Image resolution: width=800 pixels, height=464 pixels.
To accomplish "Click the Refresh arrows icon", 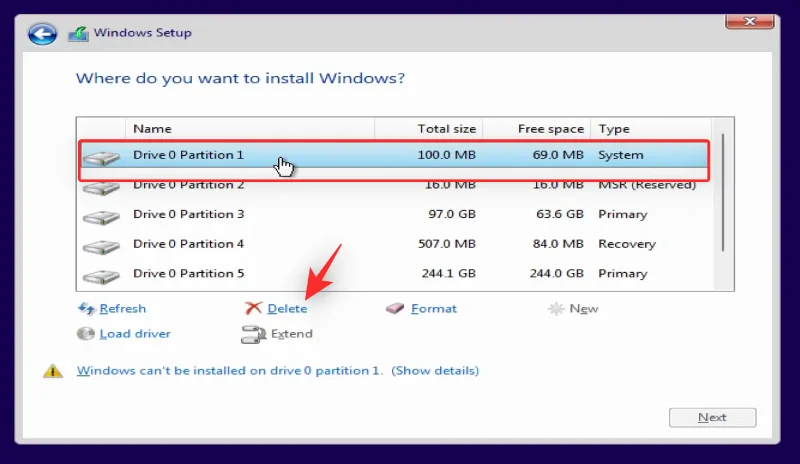I will pos(86,308).
